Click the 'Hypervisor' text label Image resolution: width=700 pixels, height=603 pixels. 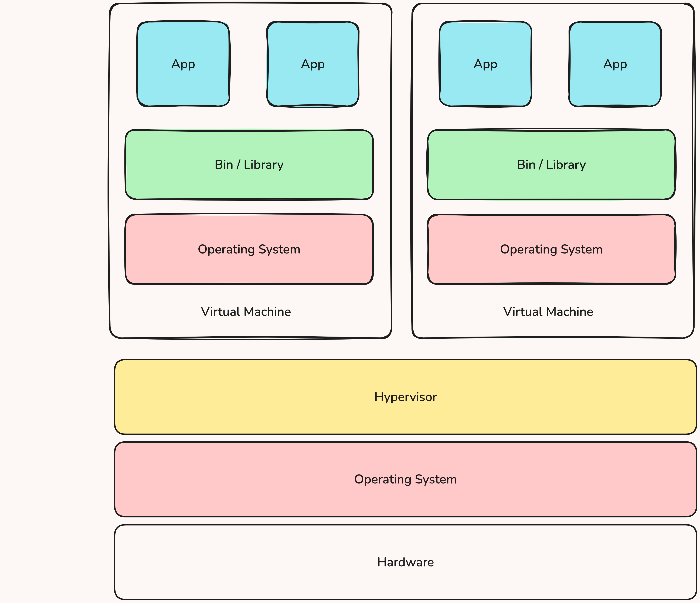405,397
